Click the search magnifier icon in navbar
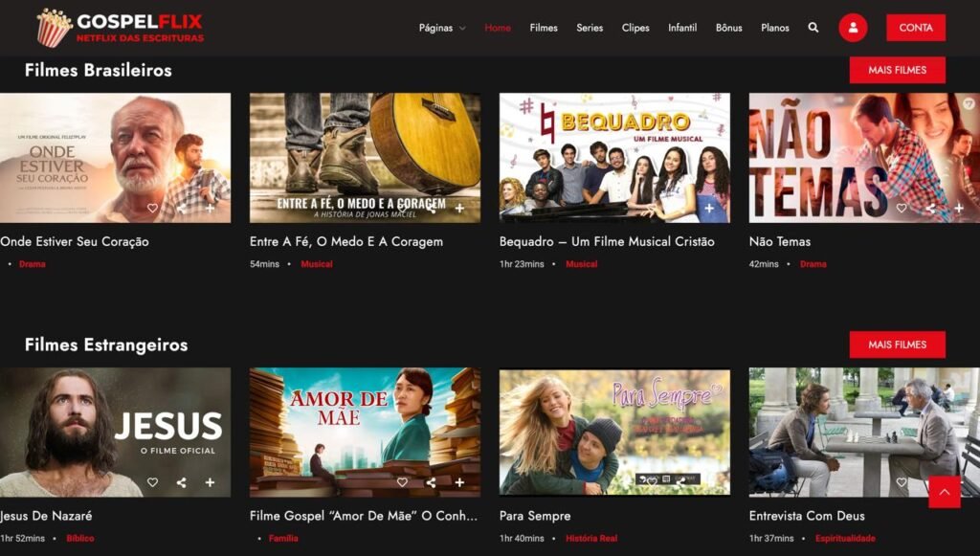Image resolution: width=980 pixels, height=556 pixels. coord(813,28)
